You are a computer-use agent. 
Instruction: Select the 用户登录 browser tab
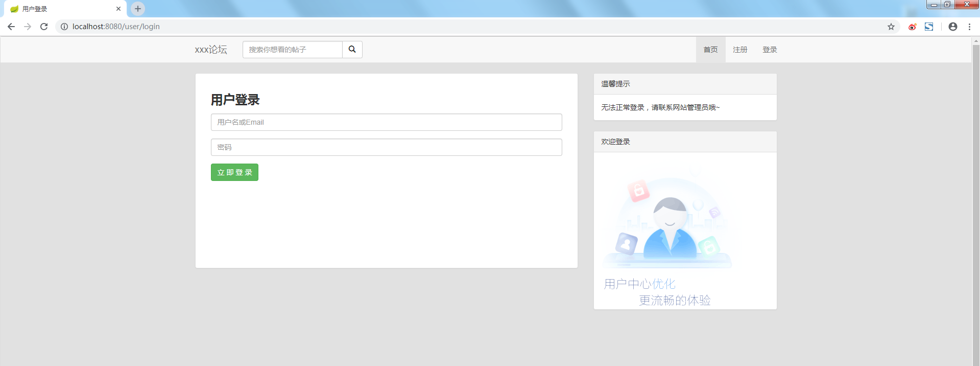(x=65, y=9)
